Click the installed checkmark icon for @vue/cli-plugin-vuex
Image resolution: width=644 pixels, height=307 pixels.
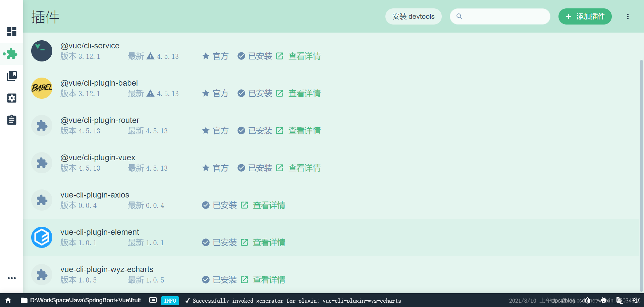click(x=241, y=168)
